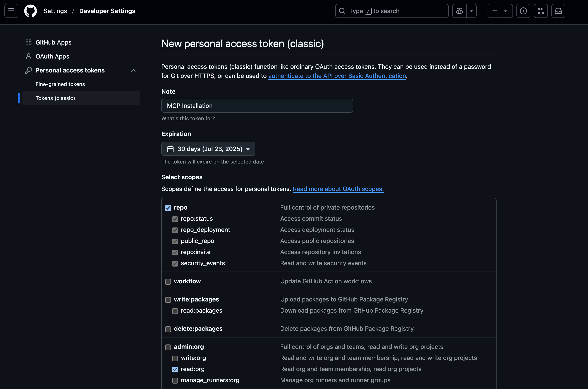588x389 pixels.
Task: Enable the manage_runners:org checkbox
Action: point(175,380)
